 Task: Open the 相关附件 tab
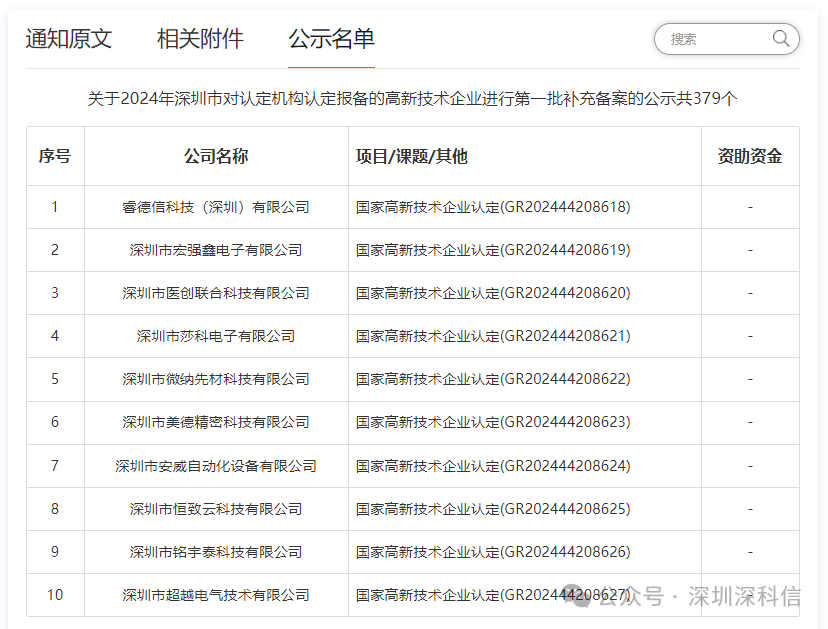pos(200,39)
